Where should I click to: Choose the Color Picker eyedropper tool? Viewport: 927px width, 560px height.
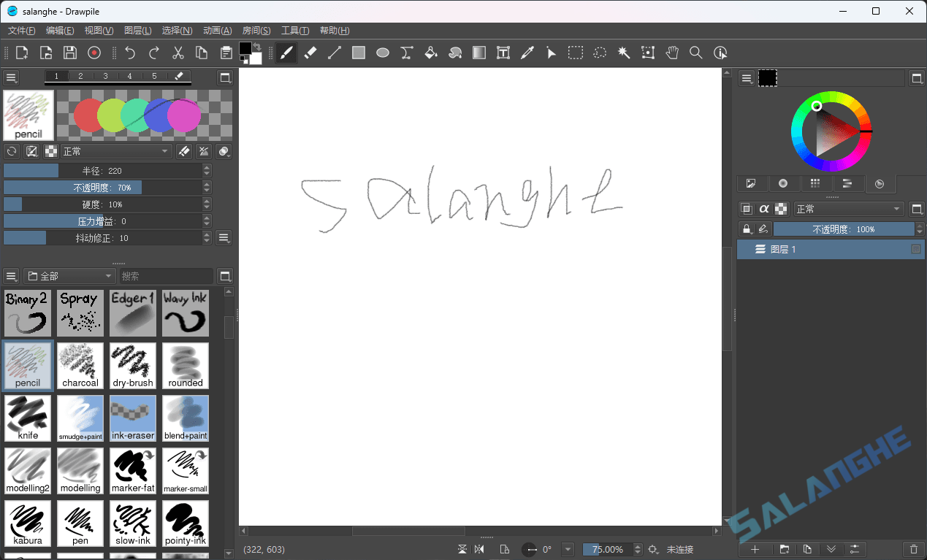tap(527, 53)
